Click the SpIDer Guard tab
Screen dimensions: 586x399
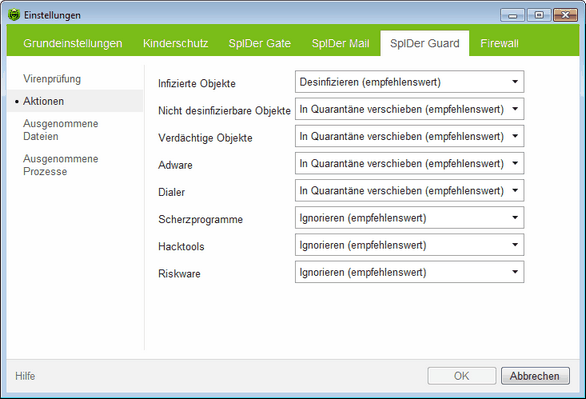pos(425,43)
